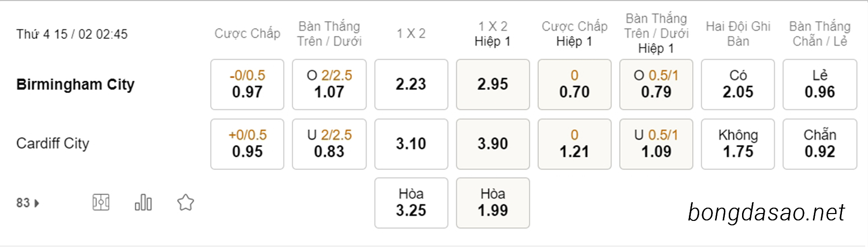Screen dimensions: 868x247
Task: Choose Cardiff first-half handicap odds 1.21
Action: [575, 144]
